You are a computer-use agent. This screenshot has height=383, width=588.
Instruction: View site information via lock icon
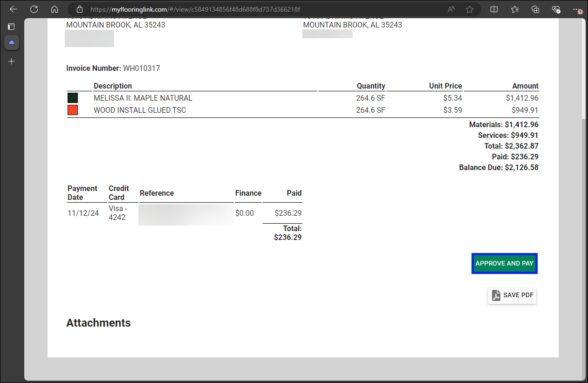(80, 9)
